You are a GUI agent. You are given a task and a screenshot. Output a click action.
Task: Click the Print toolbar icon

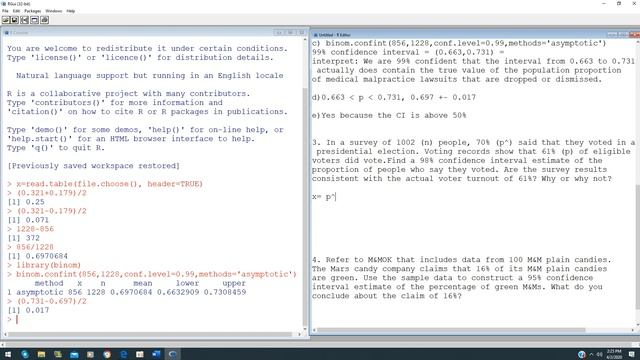coord(44,20)
